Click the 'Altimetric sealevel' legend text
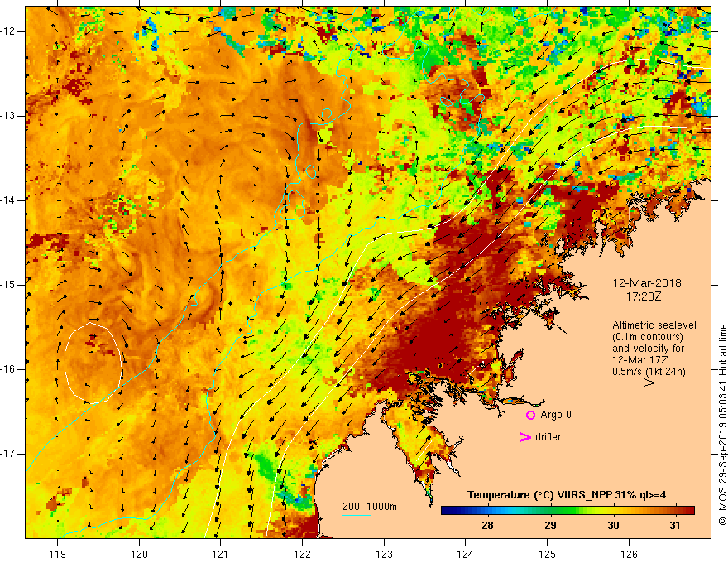 coord(654,325)
